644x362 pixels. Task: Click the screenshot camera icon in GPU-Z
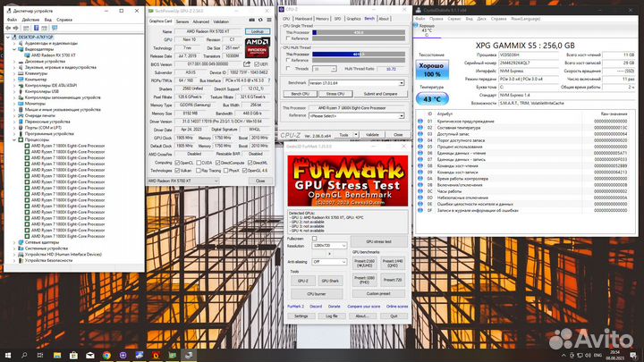[251, 20]
